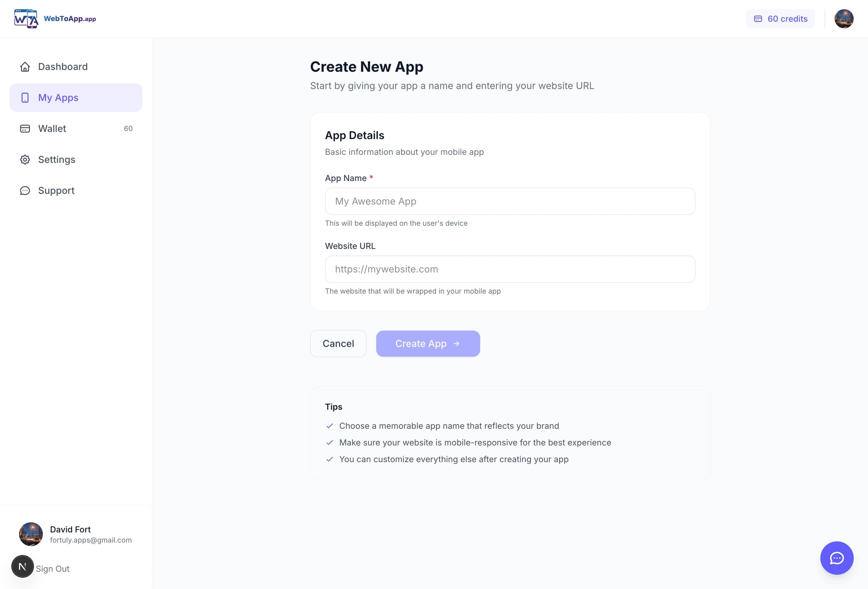Click the dark circular icon beside Sign Out
The image size is (868, 589).
coord(22,566)
